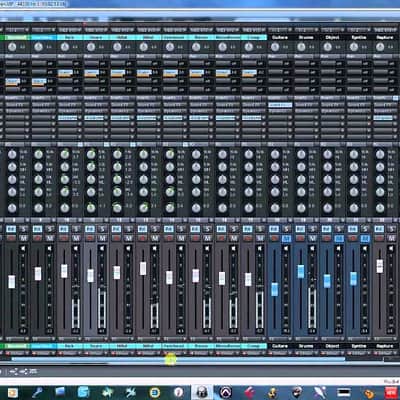Enable input monitoring on Guitars channel

tap(274, 229)
